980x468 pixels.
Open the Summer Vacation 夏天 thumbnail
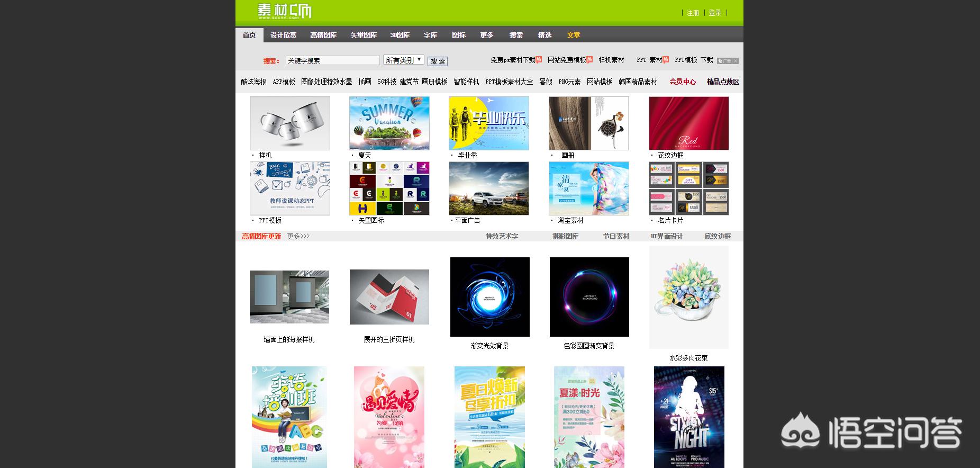tap(389, 123)
